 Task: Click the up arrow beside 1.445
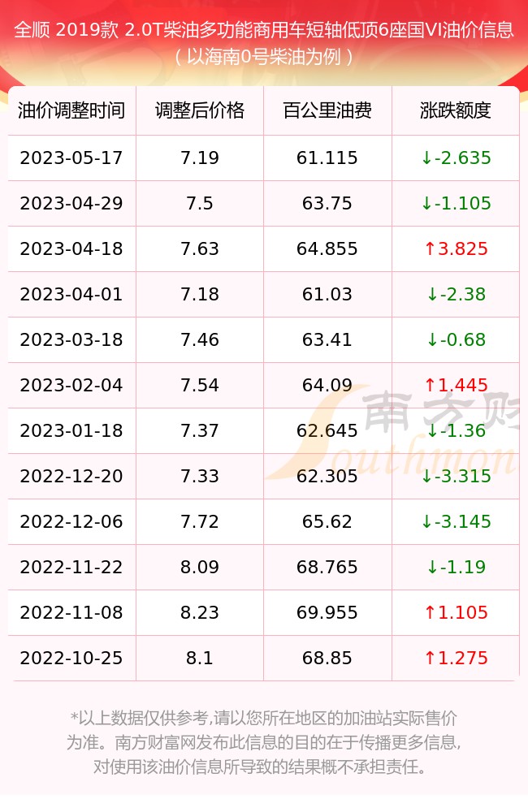point(430,385)
